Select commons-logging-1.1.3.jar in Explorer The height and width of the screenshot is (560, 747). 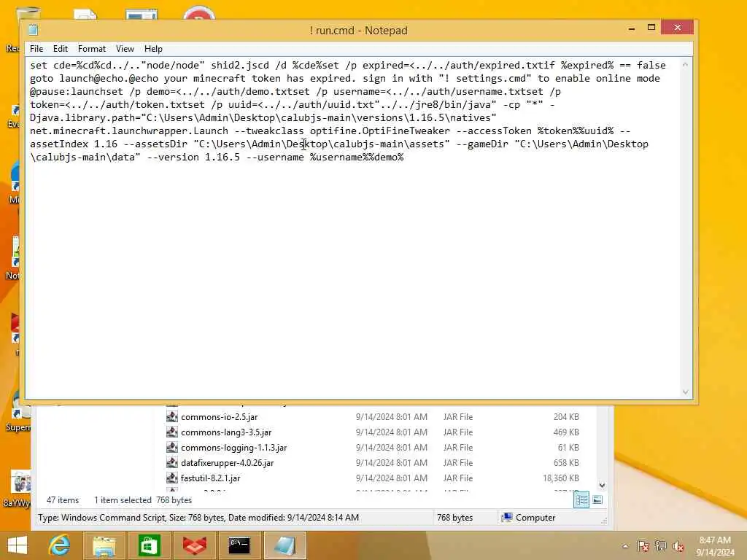point(233,447)
